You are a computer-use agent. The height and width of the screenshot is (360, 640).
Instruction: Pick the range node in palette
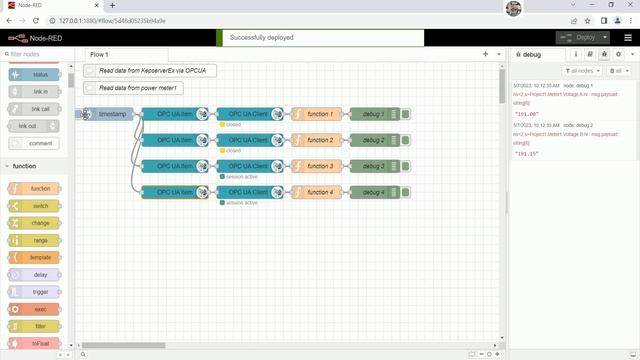coord(34,240)
